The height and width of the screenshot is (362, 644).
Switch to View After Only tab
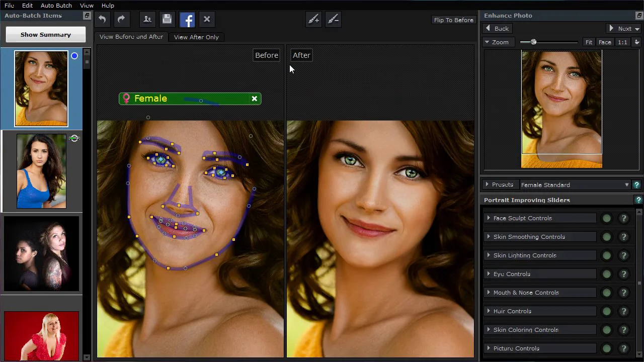196,37
